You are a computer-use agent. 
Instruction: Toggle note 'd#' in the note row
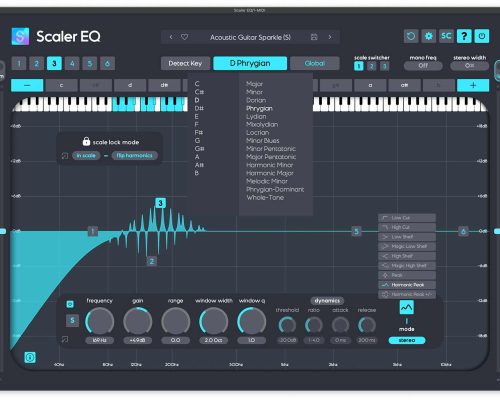tap(164, 85)
